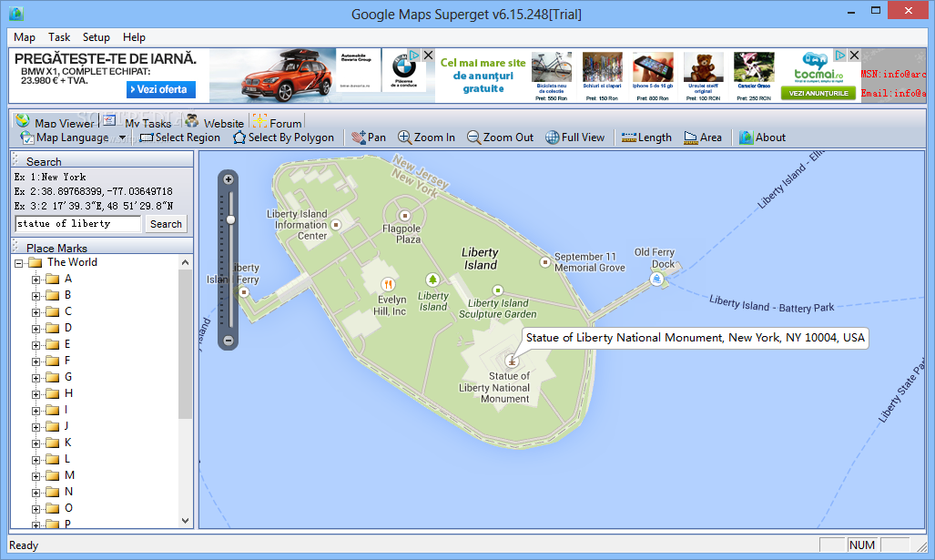Image resolution: width=935 pixels, height=560 pixels.
Task: Click Place Marks scrollbar up arrow
Action: tap(185, 262)
